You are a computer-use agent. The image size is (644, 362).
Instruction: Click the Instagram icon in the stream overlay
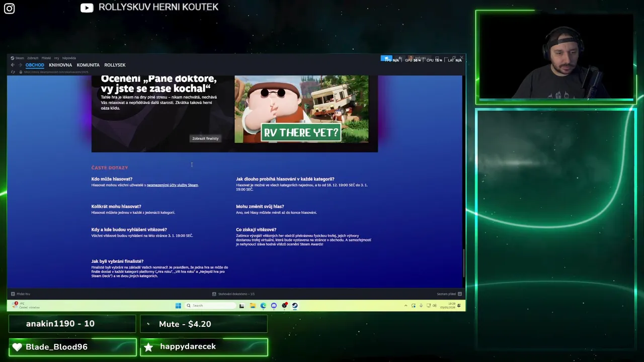tap(9, 8)
